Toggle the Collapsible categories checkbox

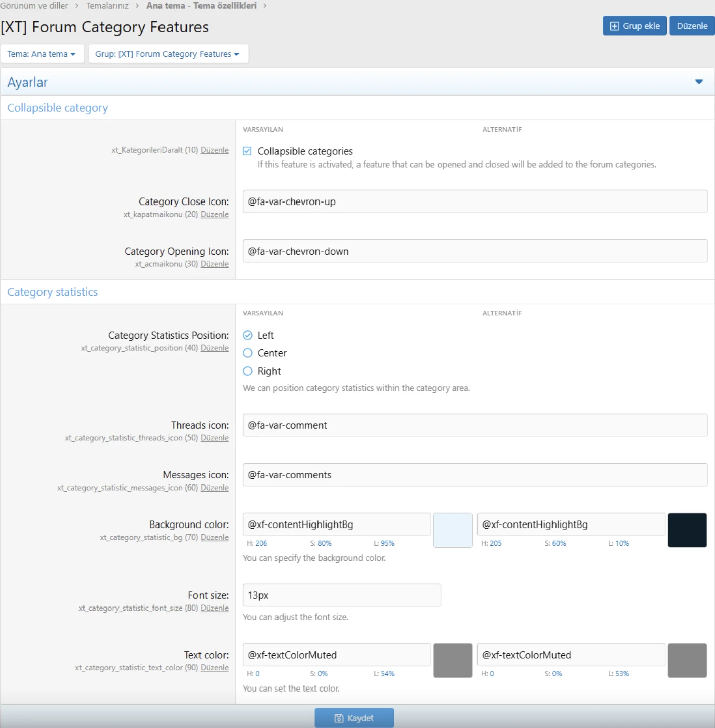click(x=247, y=151)
